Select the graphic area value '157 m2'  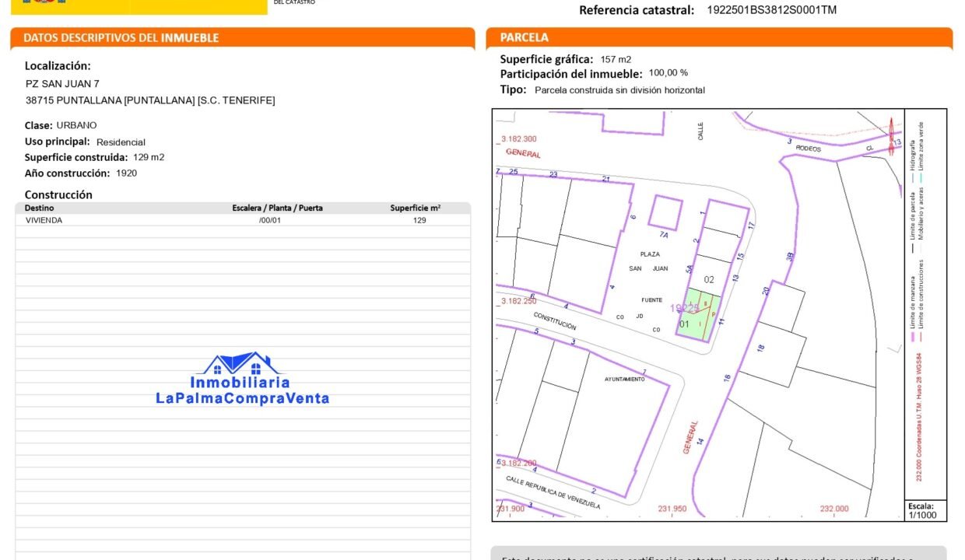[616, 59]
